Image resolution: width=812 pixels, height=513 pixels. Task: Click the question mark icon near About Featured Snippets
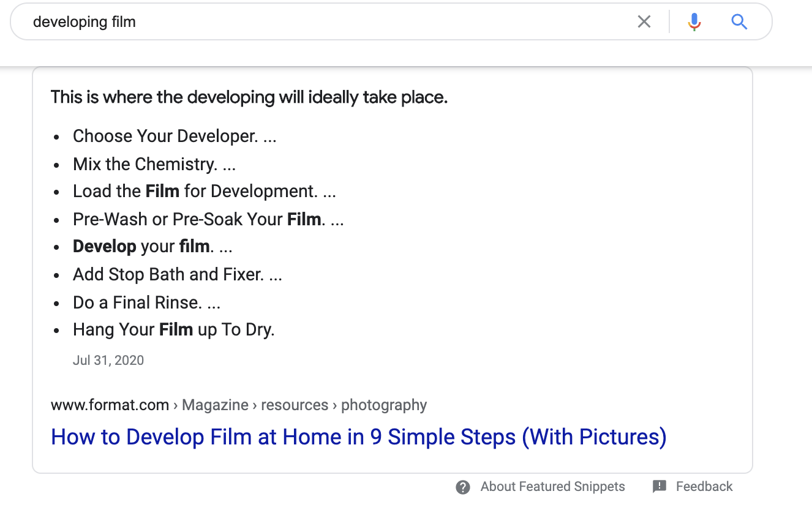(462, 486)
